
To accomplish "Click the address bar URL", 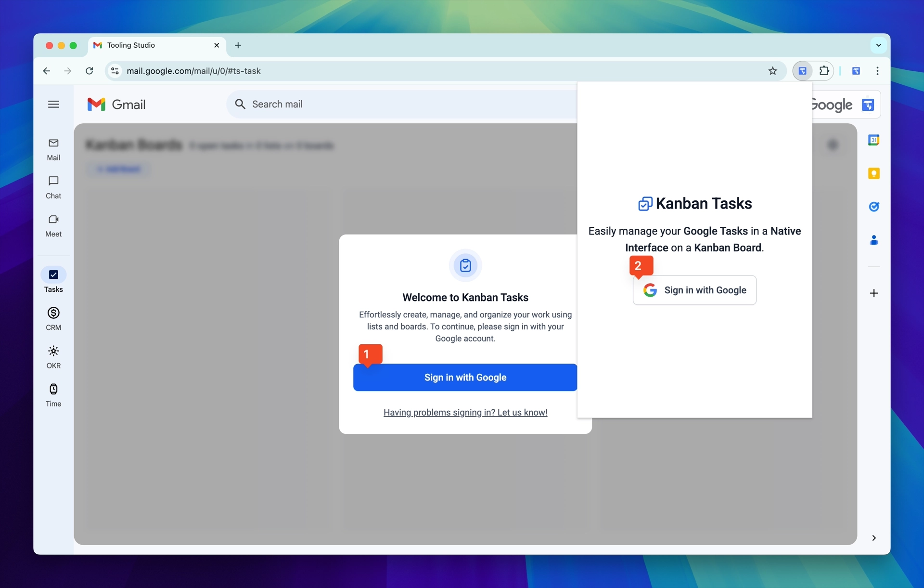I will (x=193, y=71).
